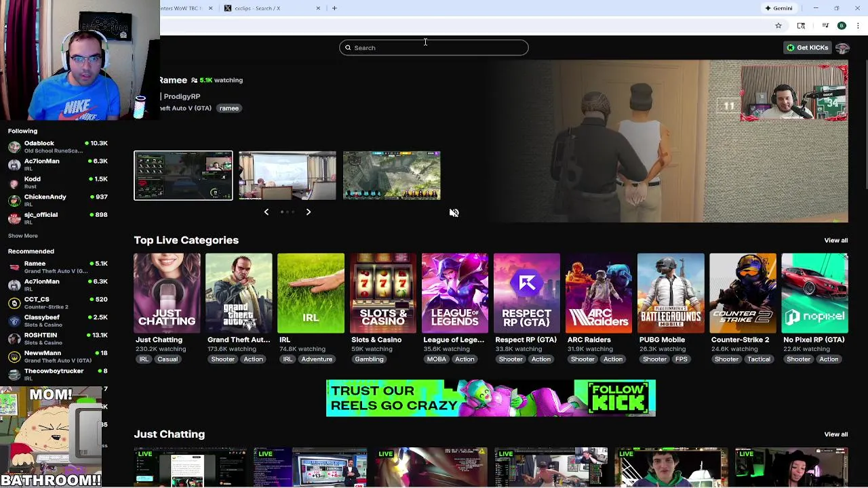View all Just Chatting streams

(835, 434)
